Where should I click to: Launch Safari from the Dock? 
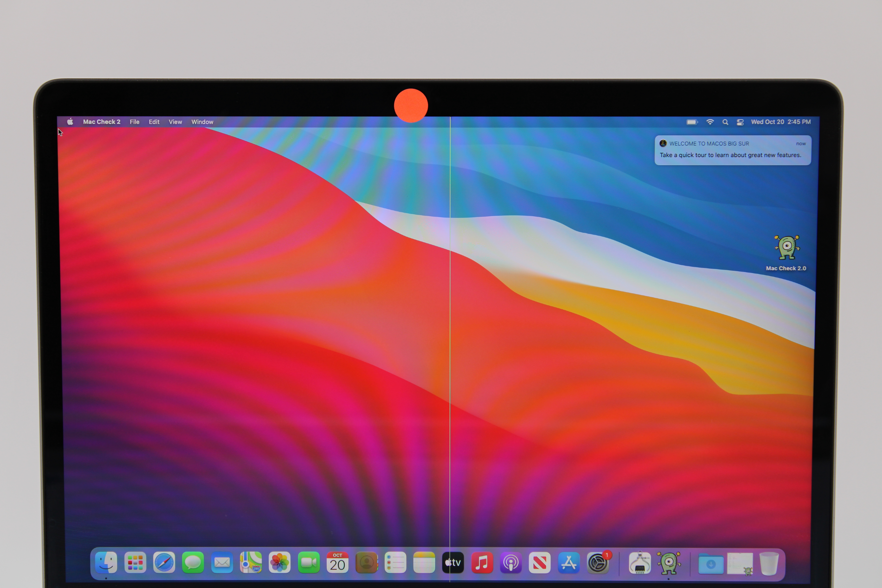coord(164,563)
